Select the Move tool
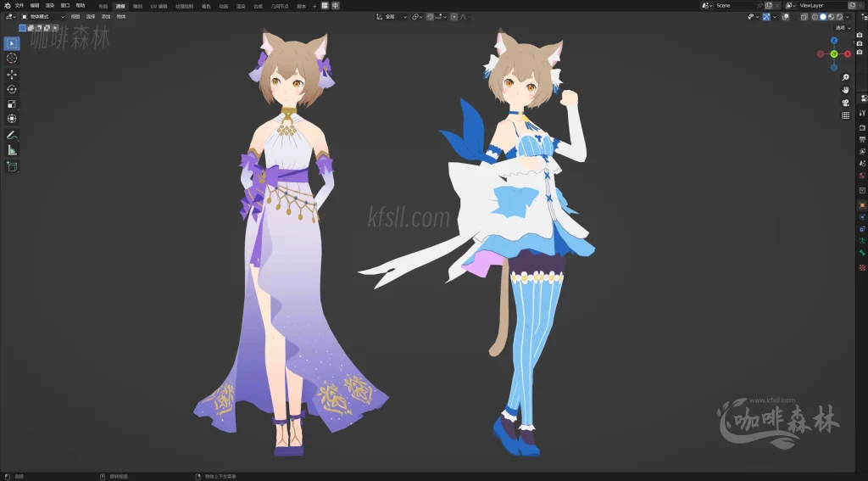Viewport: 868px width, 481px height. click(x=12, y=75)
